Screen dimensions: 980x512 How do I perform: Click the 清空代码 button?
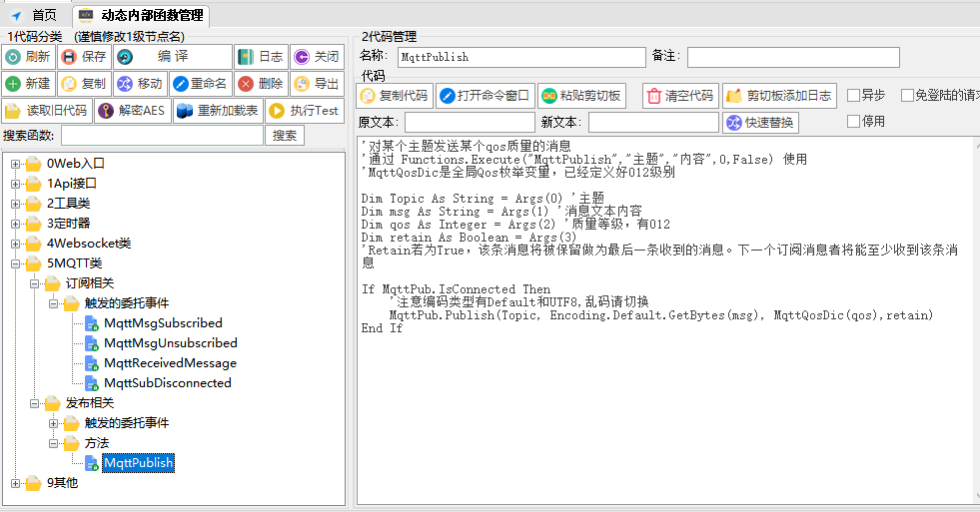coord(680,96)
